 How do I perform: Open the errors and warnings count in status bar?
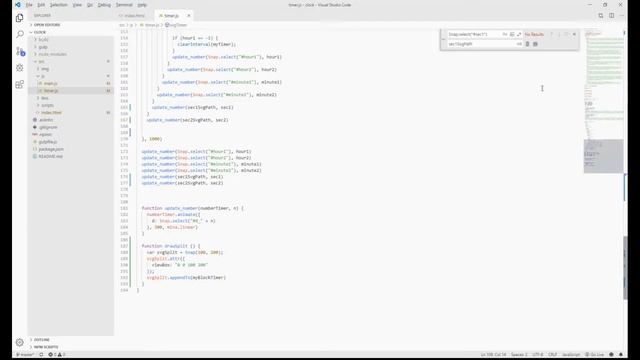57,355
